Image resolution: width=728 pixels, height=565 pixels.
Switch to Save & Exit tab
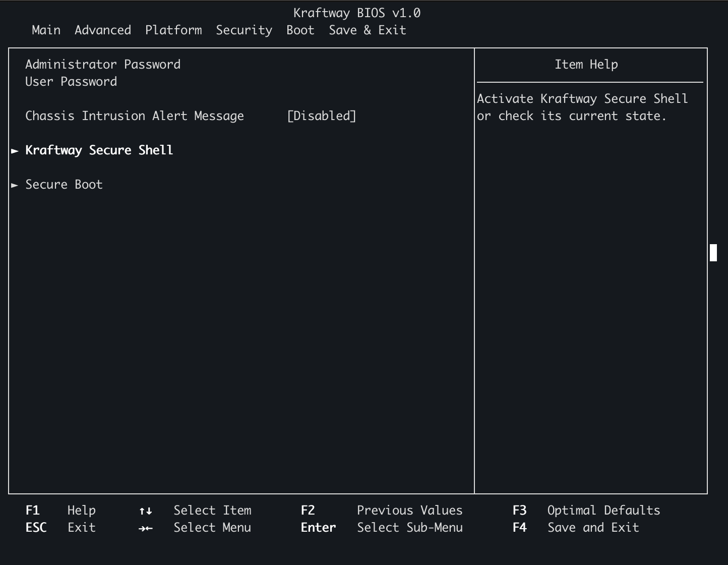(368, 30)
